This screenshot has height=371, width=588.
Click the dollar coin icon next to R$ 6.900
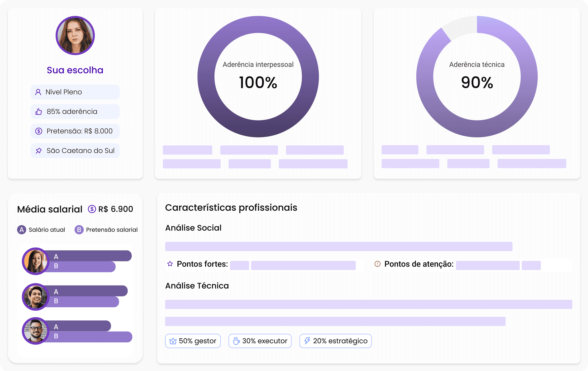point(92,209)
